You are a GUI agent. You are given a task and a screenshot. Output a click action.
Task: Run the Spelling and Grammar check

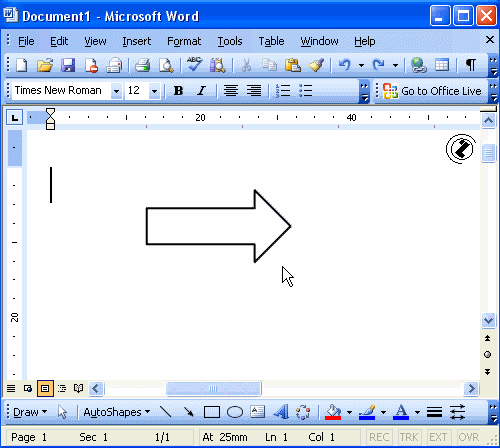[x=194, y=64]
